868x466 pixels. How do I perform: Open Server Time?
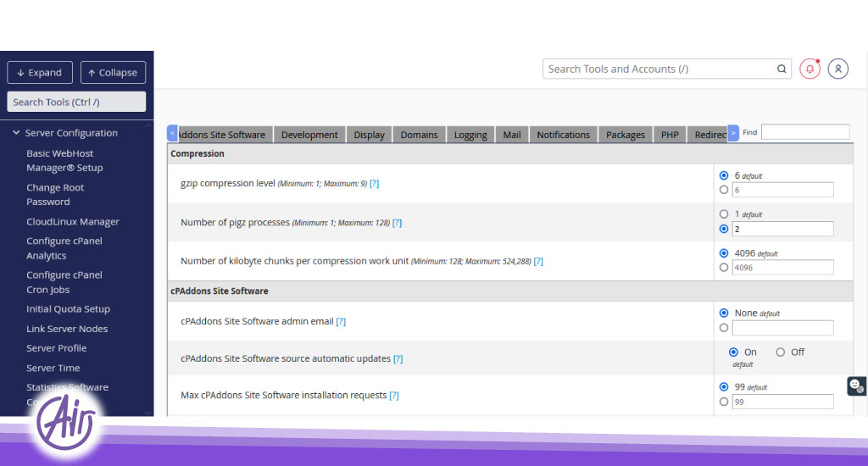[x=53, y=368]
